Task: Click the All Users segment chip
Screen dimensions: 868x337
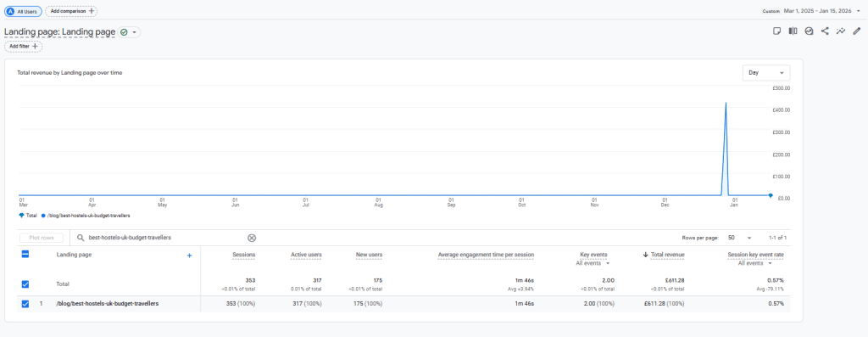Action: tap(23, 11)
